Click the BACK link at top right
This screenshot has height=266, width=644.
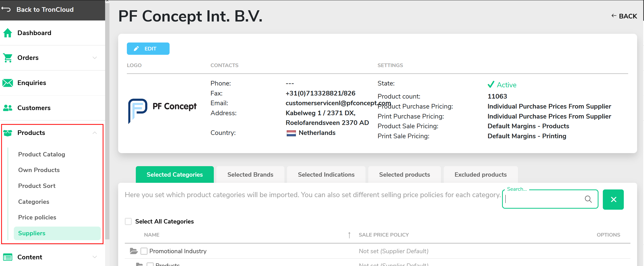pyautogui.click(x=624, y=16)
